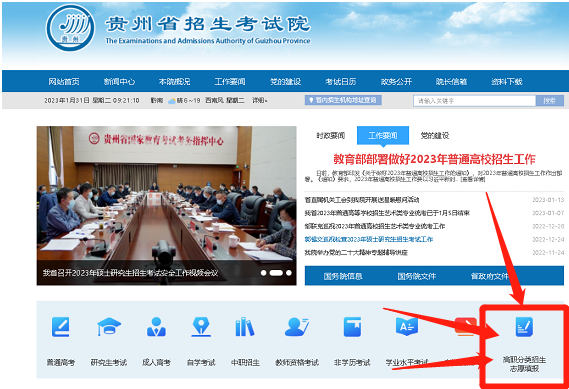Click the 搜索 search button

click(550, 101)
